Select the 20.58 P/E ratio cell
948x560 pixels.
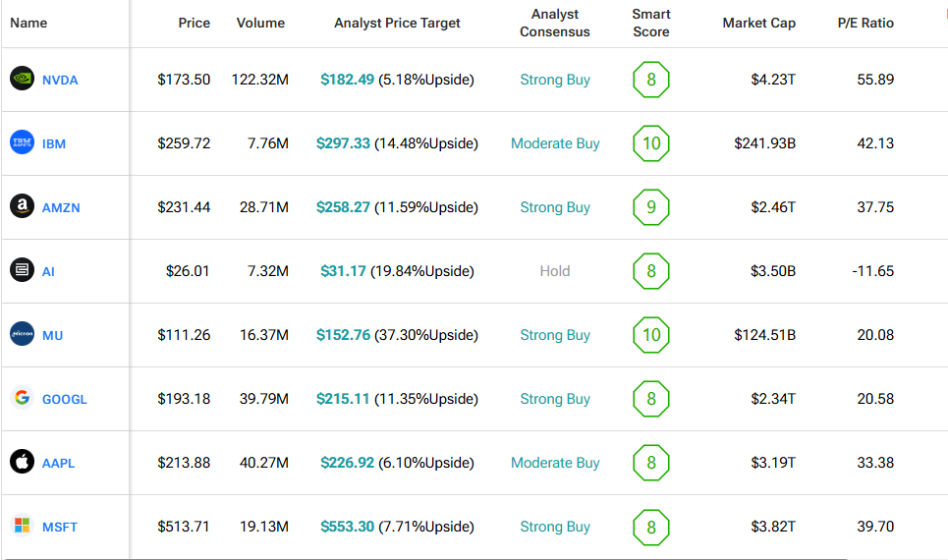pos(875,399)
